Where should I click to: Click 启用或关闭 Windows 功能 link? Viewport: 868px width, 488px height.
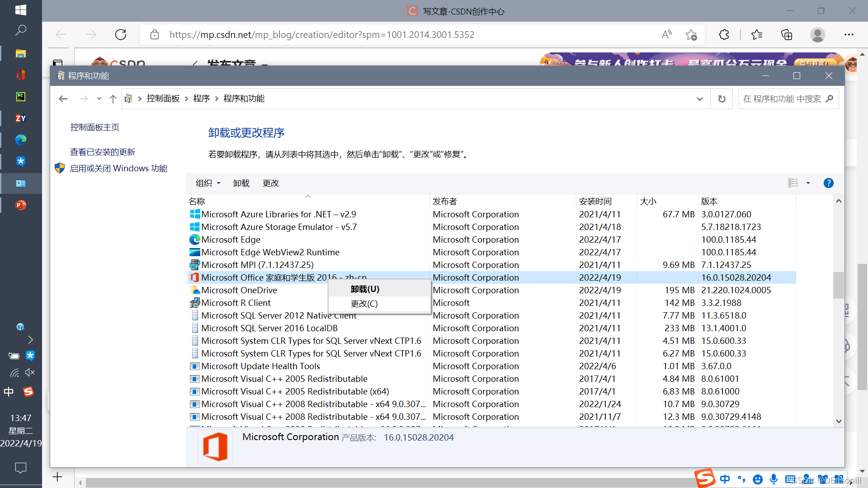118,169
